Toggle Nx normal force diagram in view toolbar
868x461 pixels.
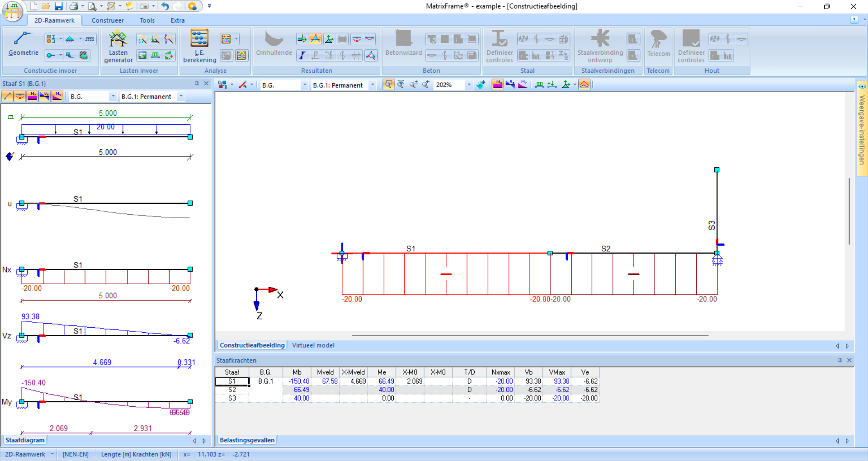(x=497, y=85)
